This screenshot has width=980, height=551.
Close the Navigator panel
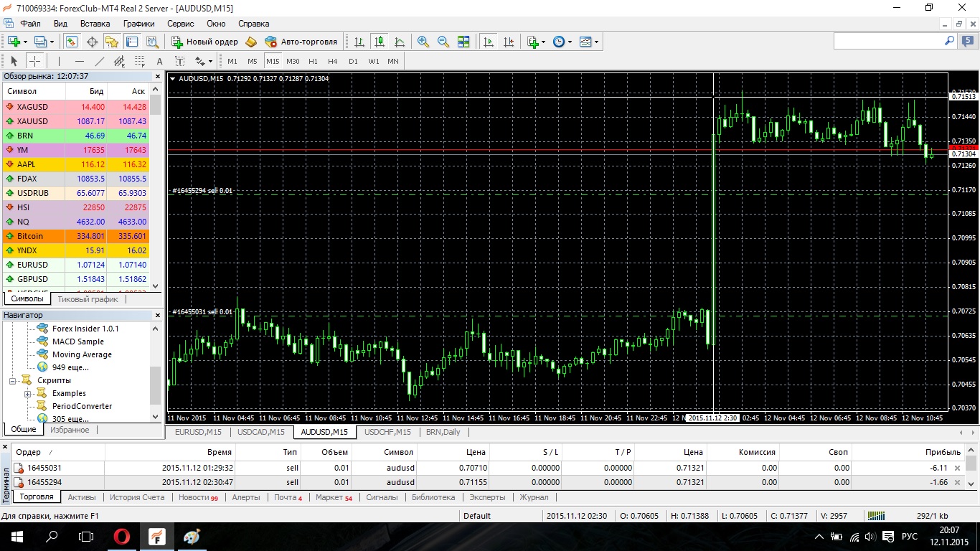coord(158,315)
